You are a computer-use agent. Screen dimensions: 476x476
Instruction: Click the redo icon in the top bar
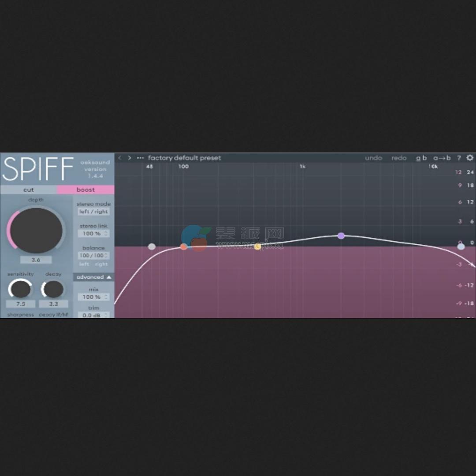(x=398, y=158)
